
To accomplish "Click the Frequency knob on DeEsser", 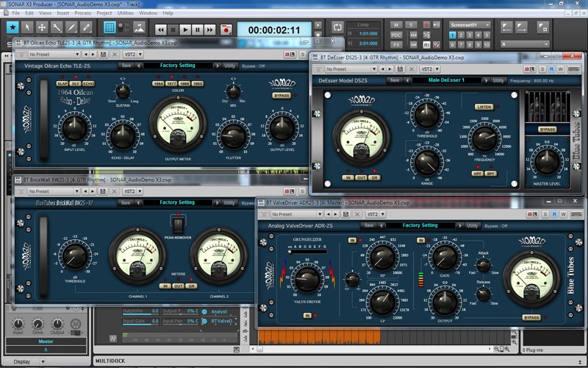I will coord(484,138).
